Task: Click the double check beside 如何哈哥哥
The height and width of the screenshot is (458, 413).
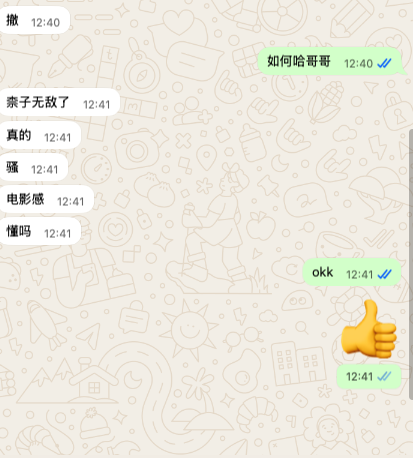Action: click(384, 63)
